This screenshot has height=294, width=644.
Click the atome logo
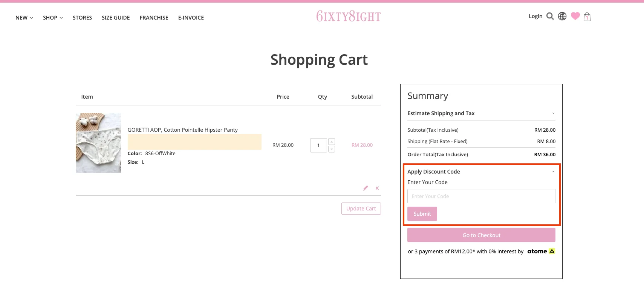[x=541, y=251]
